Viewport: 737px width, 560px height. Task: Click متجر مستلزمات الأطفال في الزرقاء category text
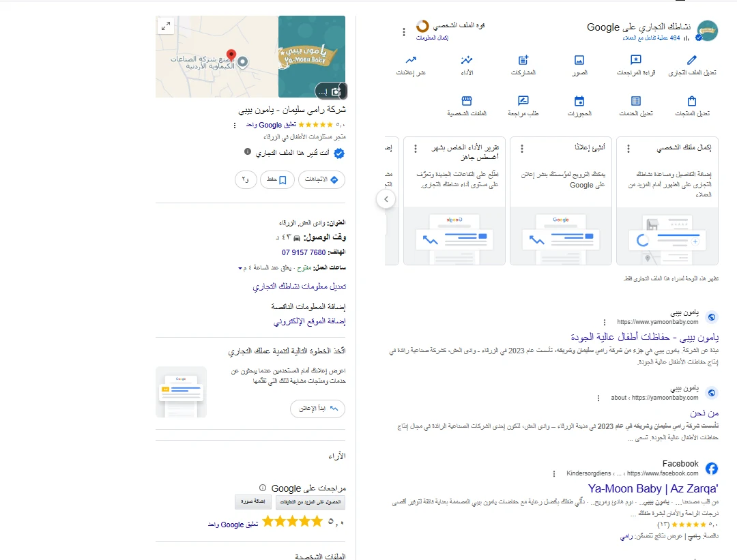pos(304,136)
